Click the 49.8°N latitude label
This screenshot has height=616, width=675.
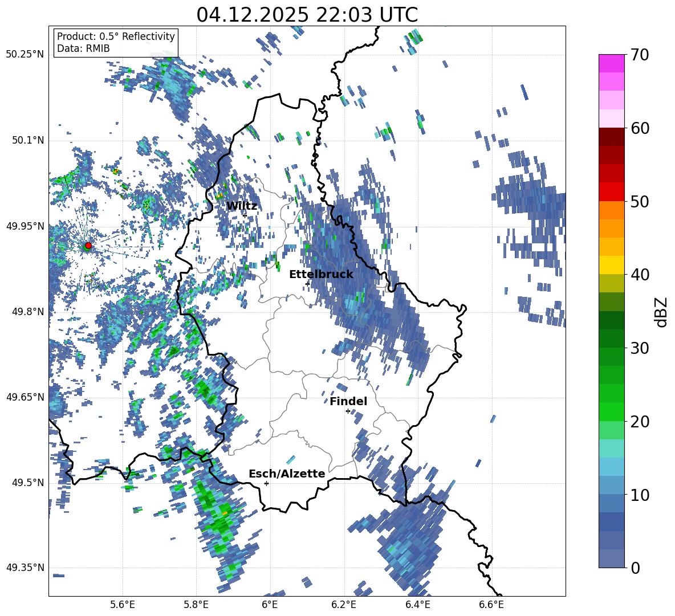pyautogui.click(x=27, y=312)
